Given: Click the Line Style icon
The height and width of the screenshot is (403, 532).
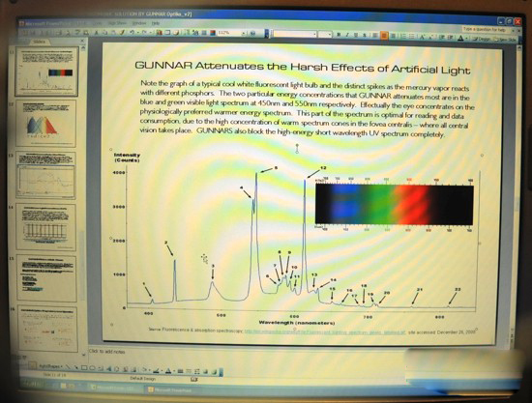Looking at the screenshot, I should point(180,371).
